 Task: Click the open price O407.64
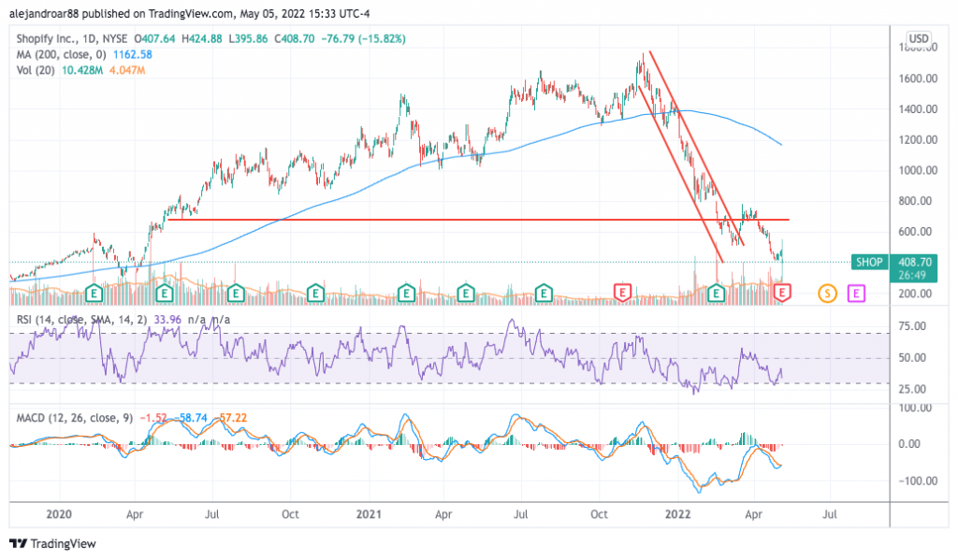(x=154, y=38)
